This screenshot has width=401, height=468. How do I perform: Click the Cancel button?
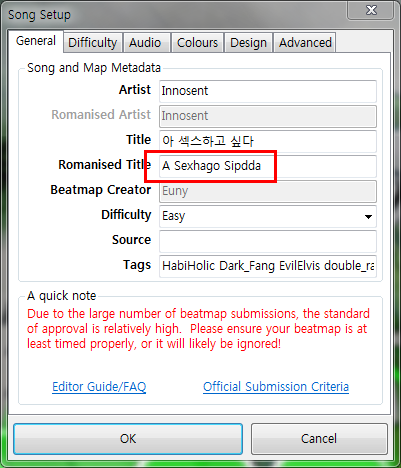pyautogui.click(x=319, y=439)
